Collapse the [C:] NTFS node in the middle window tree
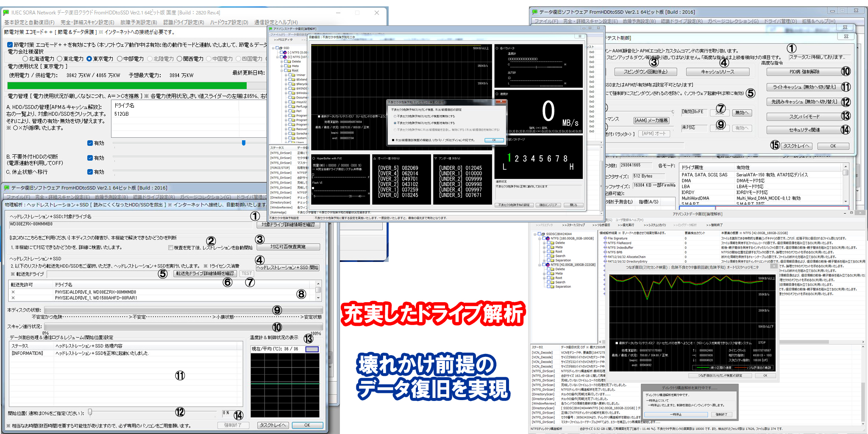Screen dimensions: 868x434 278,57
